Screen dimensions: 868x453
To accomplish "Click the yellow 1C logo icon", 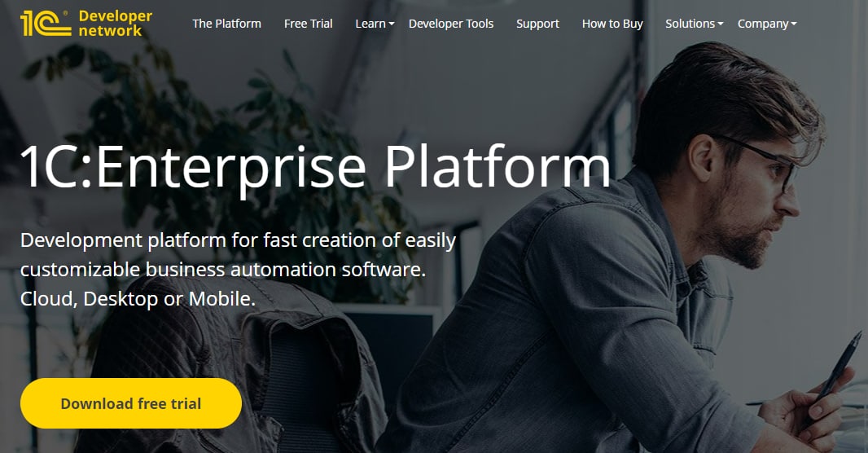I will tap(46, 24).
